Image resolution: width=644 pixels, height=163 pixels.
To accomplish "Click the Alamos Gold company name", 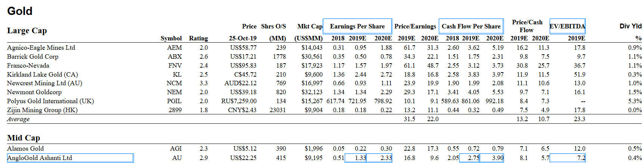I will pos(25,148).
